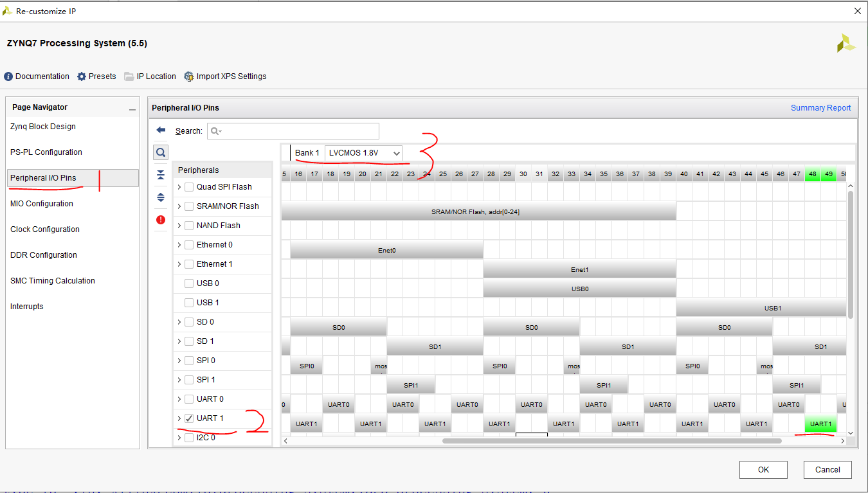Screen dimensions: 868x493
Task: Open the Presets gear icon
Action: coord(82,76)
